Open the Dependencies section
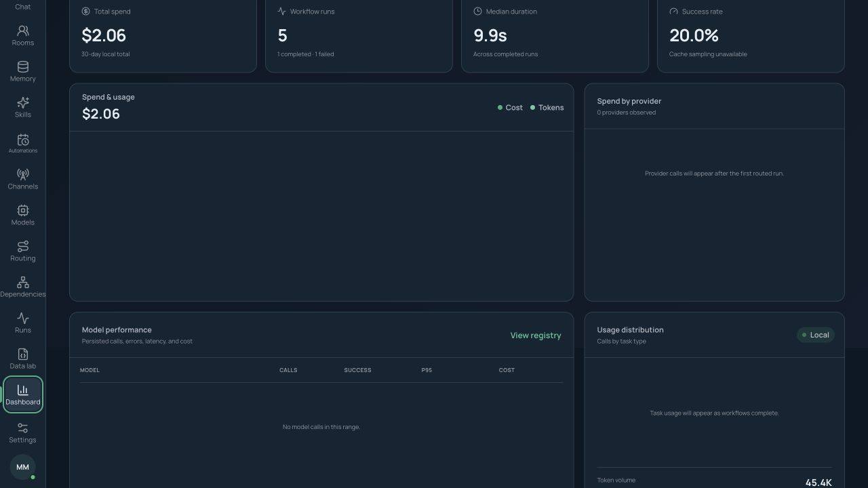 tap(22, 287)
